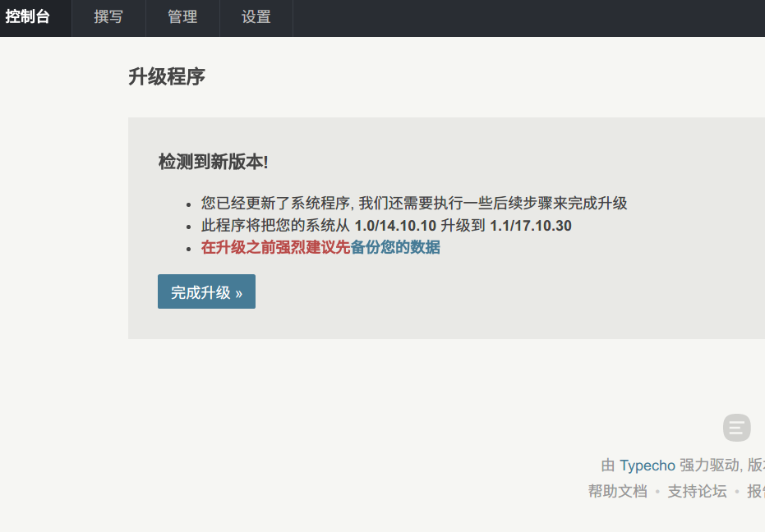Click the Typecho logo icon in footer
Viewport: 765px width, 532px height.
coord(736,428)
